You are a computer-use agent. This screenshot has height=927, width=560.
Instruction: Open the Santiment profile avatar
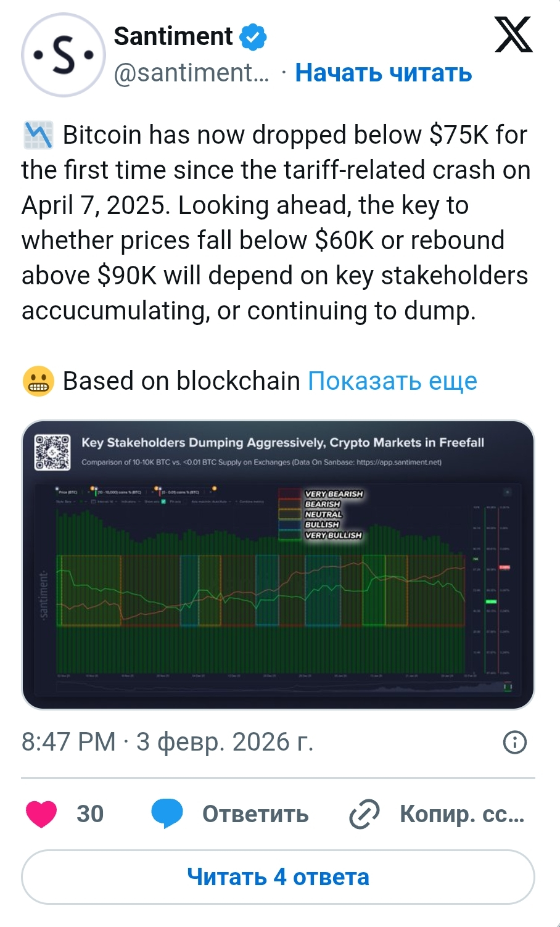63,55
